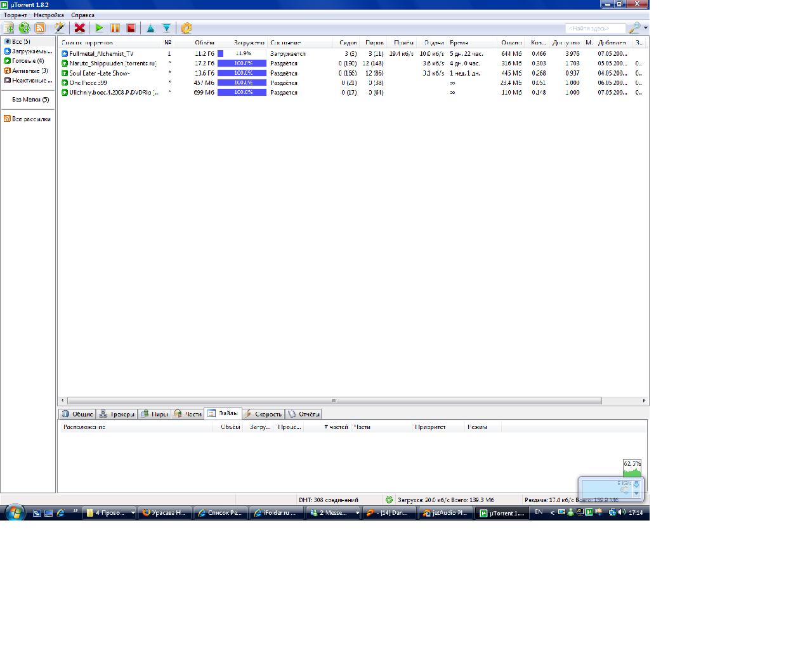Screen dimensions: 812x650
Task: Click the magnifier search icon
Action: coord(634,28)
